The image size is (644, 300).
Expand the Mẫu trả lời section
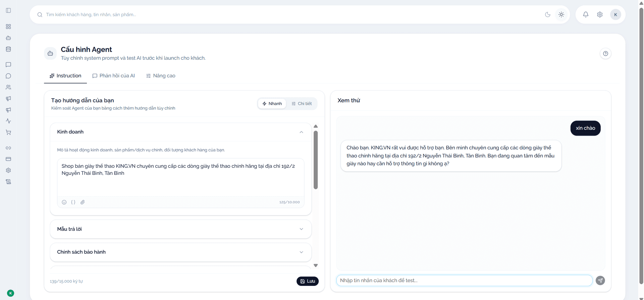(x=180, y=229)
